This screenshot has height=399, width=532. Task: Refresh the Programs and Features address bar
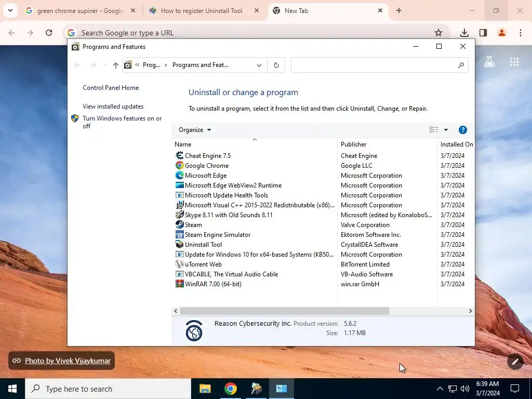(x=276, y=65)
